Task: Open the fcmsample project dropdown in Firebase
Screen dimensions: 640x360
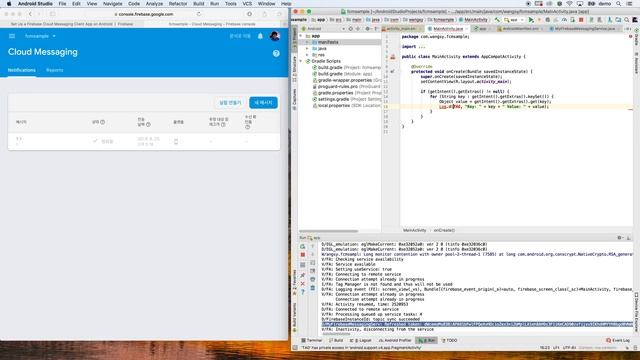Action: point(40,36)
